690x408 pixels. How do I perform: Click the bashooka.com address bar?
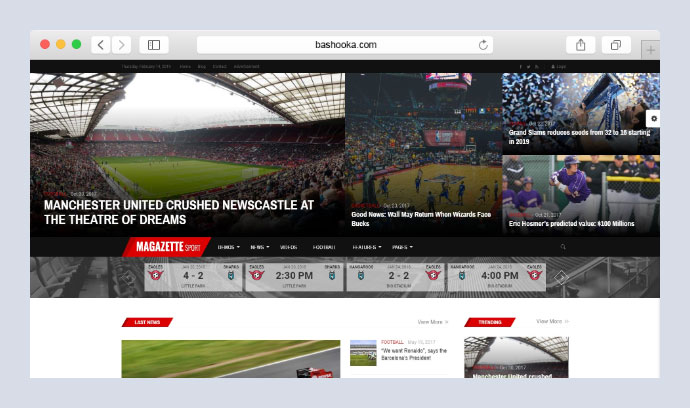coord(345,45)
